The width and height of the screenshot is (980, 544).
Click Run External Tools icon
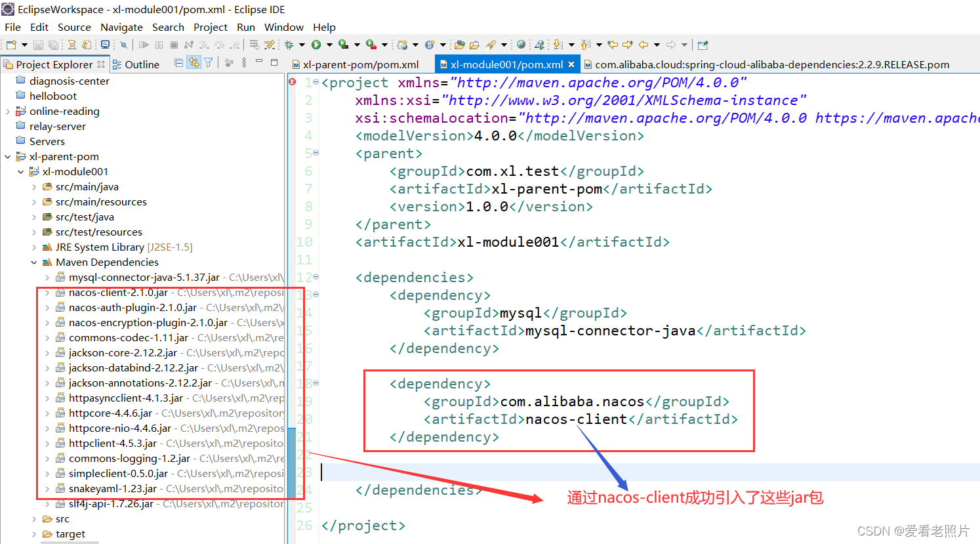pos(371,45)
